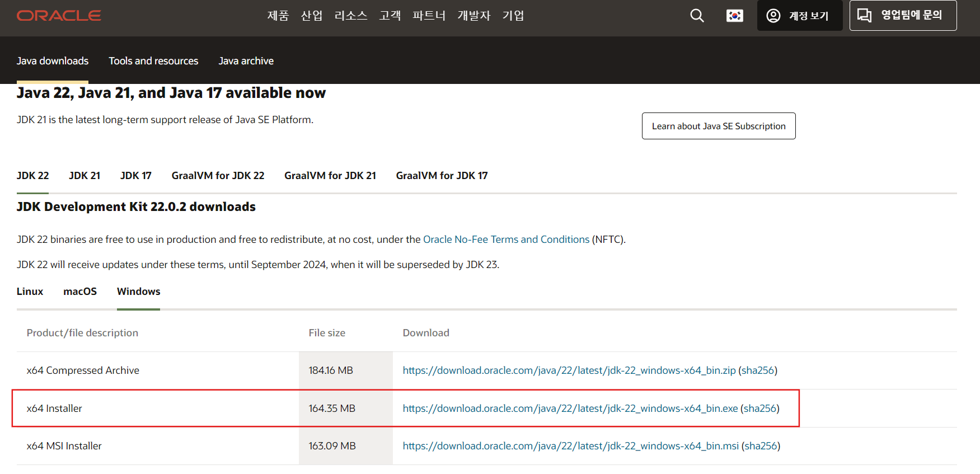Open the 제품 menu
The height and width of the screenshot is (474, 980).
[x=278, y=16]
